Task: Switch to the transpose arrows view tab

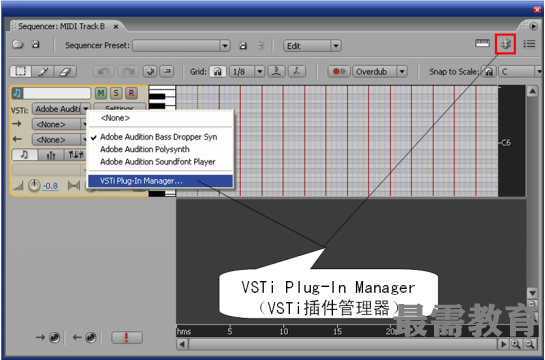Action: pos(75,155)
